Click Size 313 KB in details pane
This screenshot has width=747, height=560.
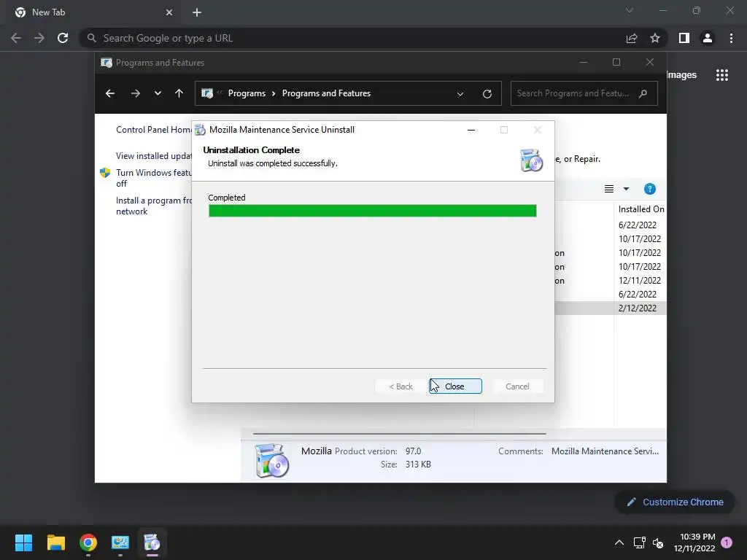click(x=418, y=464)
